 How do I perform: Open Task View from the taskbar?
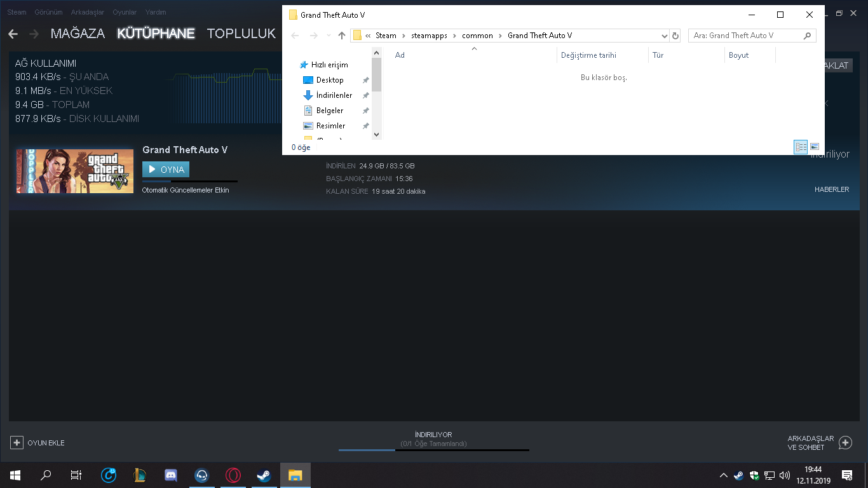(76, 475)
